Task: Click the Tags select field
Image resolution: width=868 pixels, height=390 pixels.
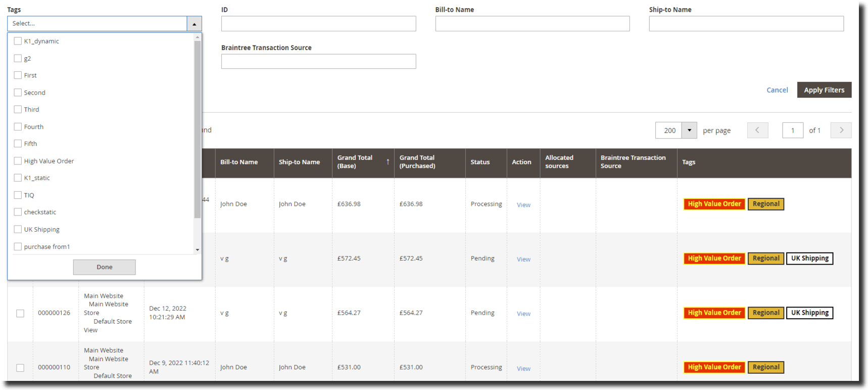Action: [x=97, y=24]
